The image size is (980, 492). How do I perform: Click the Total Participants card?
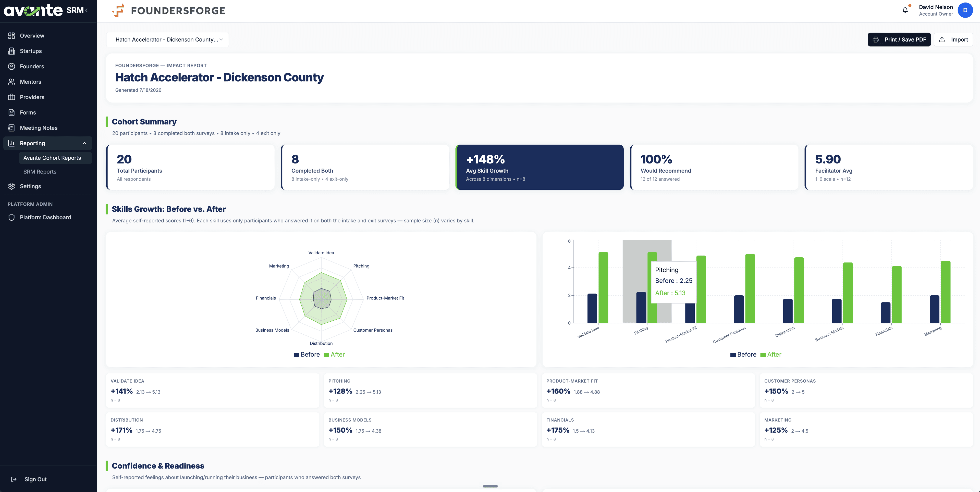point(190,167)
